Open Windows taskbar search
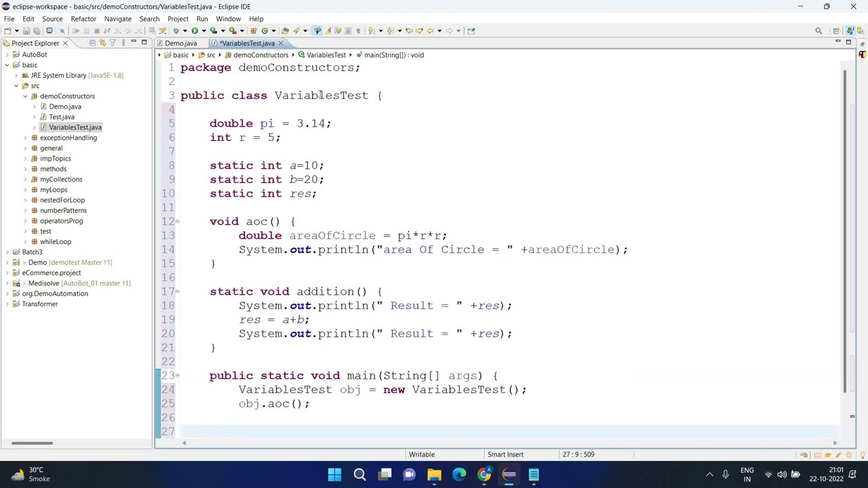This screenshot has height=488, width=868. pos(359,474)
